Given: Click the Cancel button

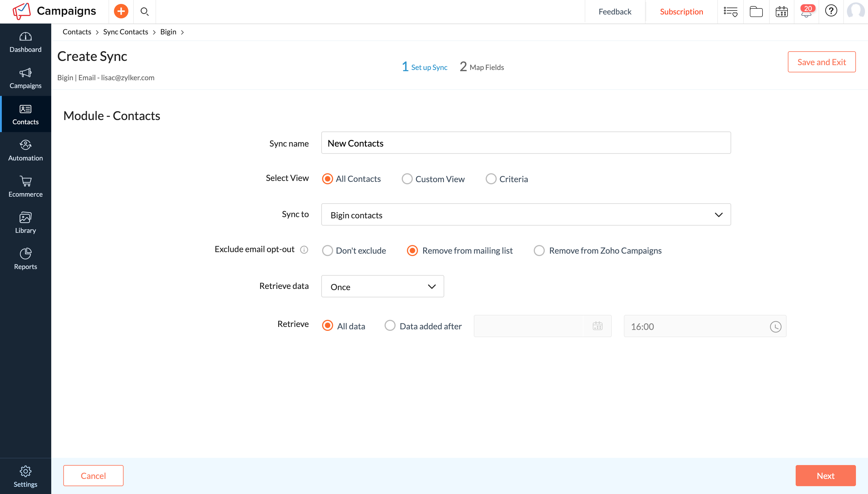Looking at the screenshot, I should coord(93,476).
